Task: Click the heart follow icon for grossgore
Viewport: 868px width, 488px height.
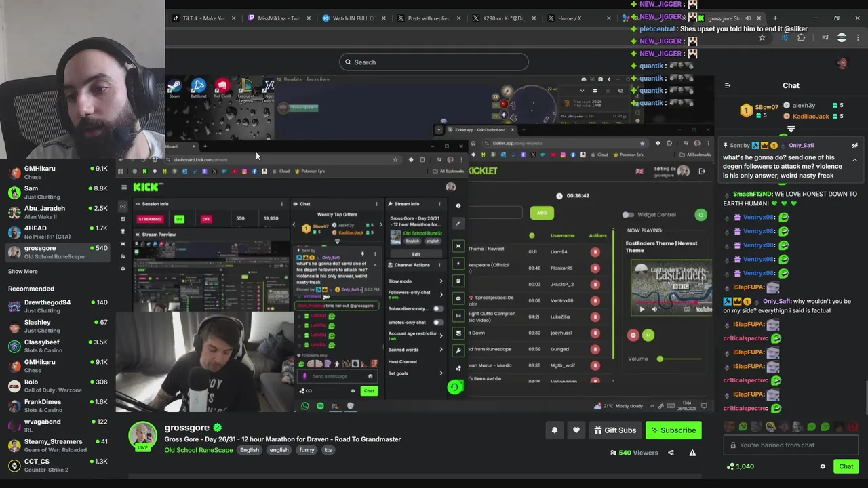Action: 576,430
